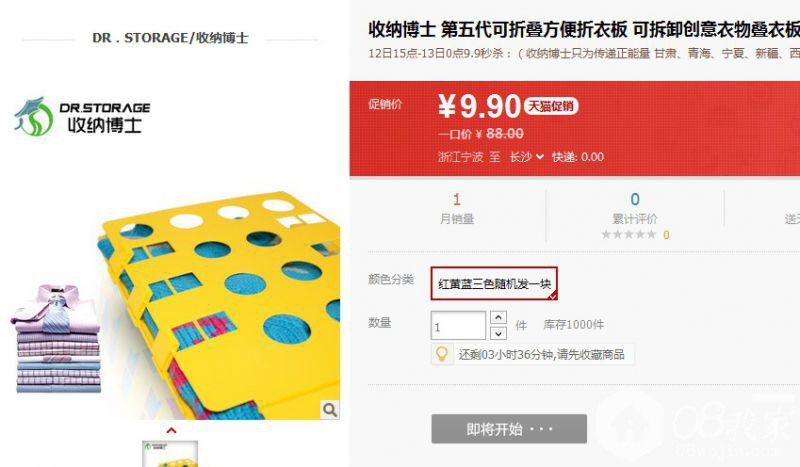Open the 长沙 destination dropdown
Screen dimensions: 800x467
(527, 157)
